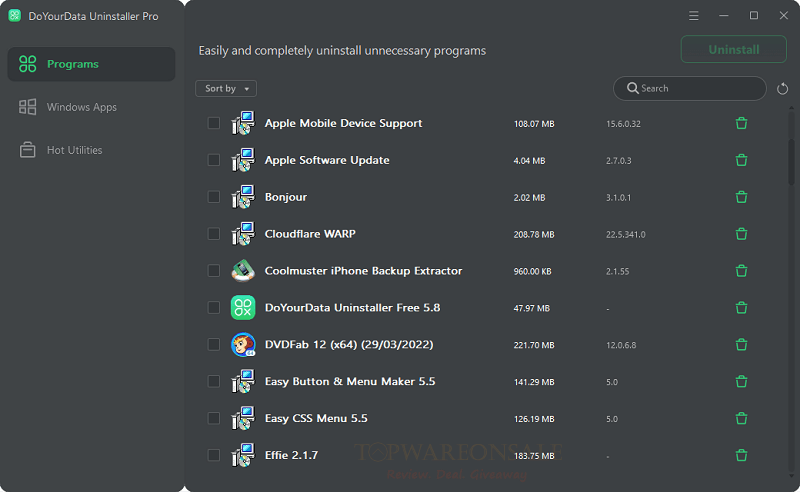Click the Apple Software Update installer icon

coord(243,160)
